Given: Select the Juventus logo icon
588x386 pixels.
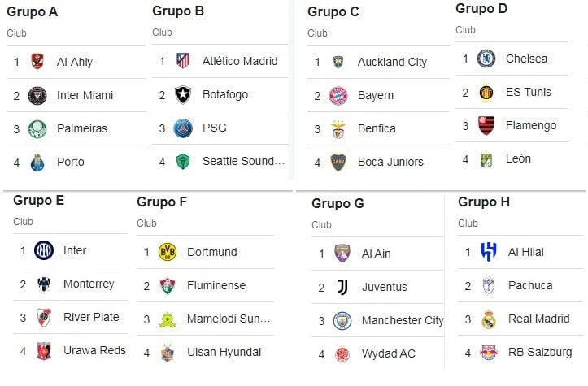Looking at the screenshot, I should [x=342, y=288].
